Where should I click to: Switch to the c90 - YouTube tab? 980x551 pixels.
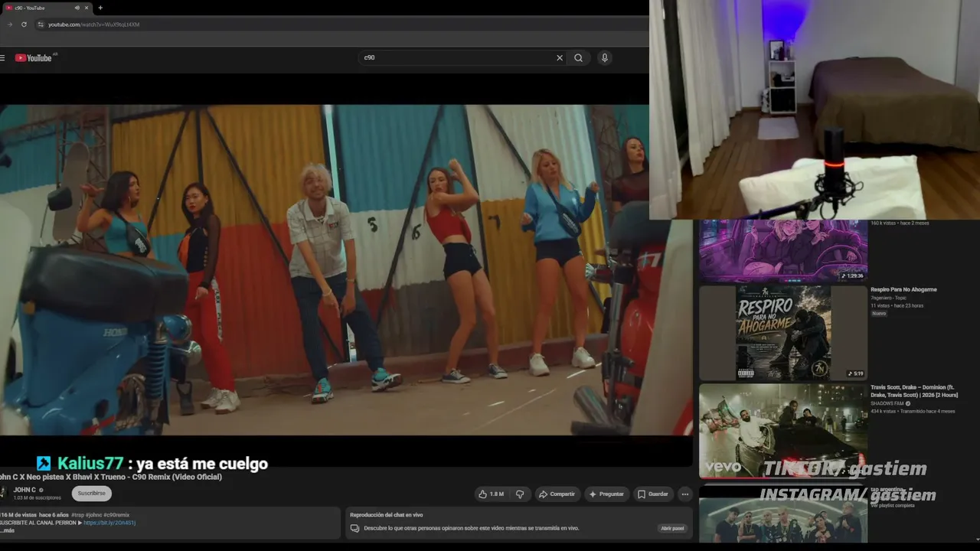(x=46, y=8)
